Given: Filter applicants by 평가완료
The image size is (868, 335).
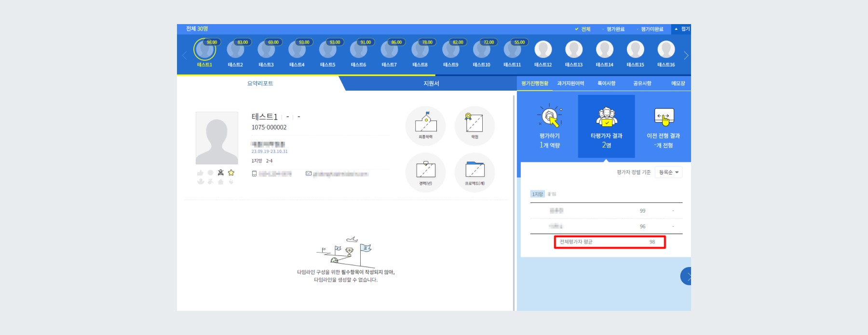Looking at the screenshot, I should pos(613,29).
